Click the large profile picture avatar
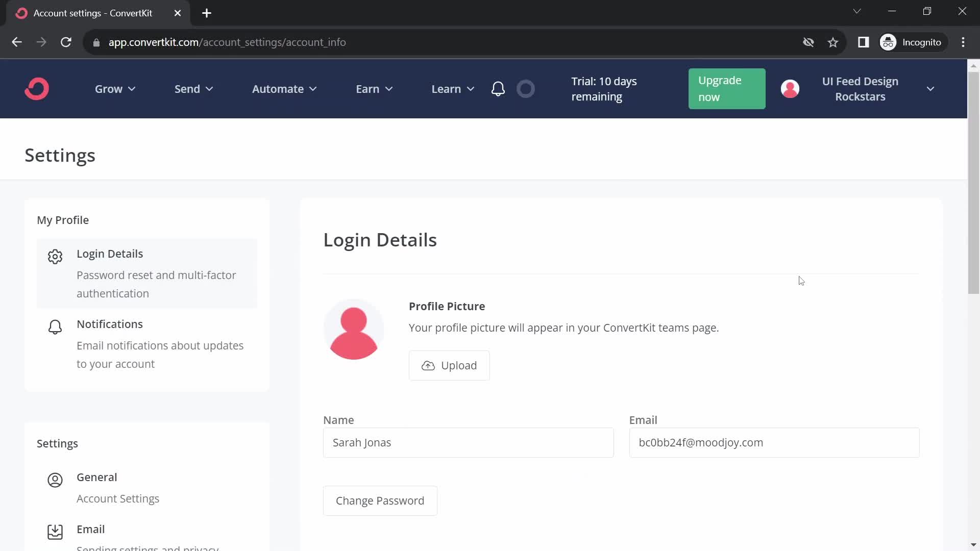 click(x=354, y=330)
